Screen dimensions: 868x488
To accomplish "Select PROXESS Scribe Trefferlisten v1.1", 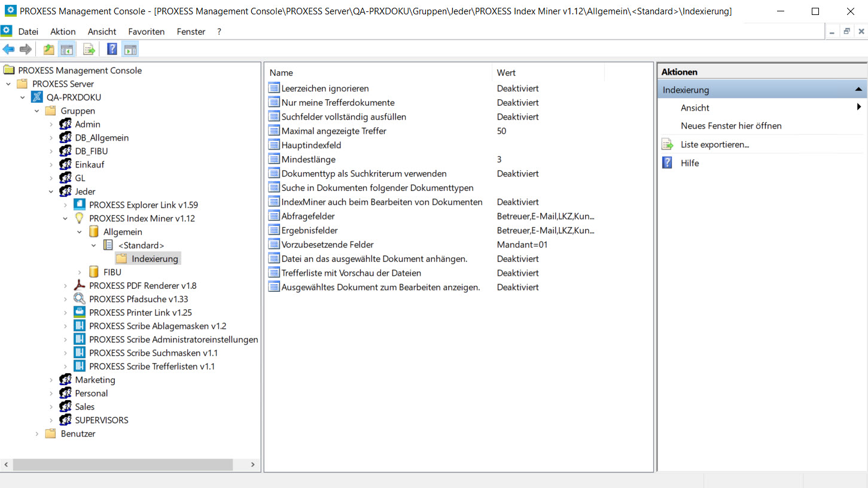I will point(152,366).
